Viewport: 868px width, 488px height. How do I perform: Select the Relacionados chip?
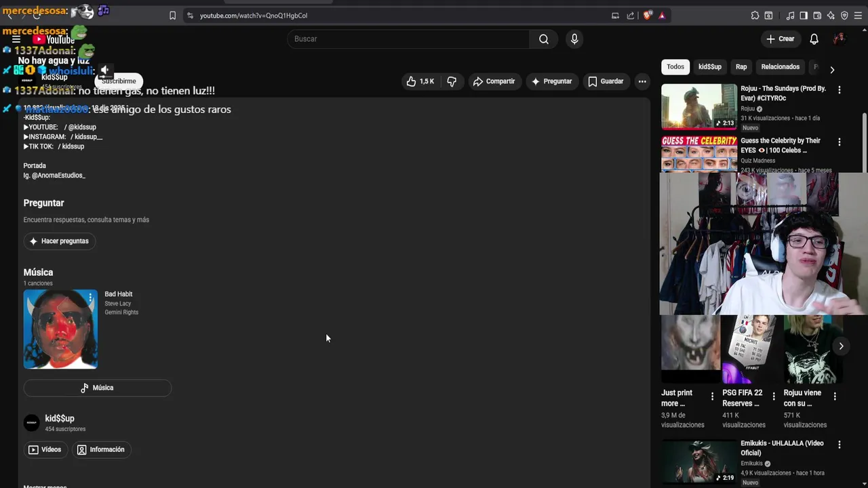[x=781, y=66]
